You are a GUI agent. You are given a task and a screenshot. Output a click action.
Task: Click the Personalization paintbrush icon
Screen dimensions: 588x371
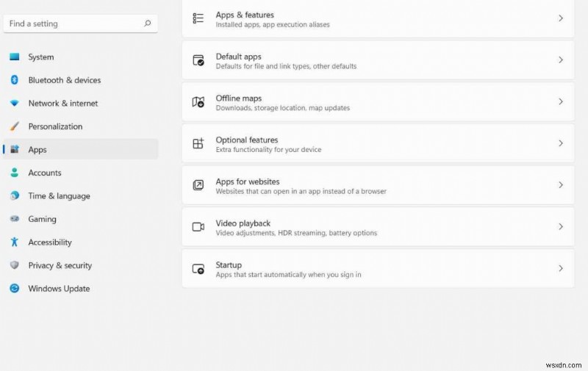(14, 126)
